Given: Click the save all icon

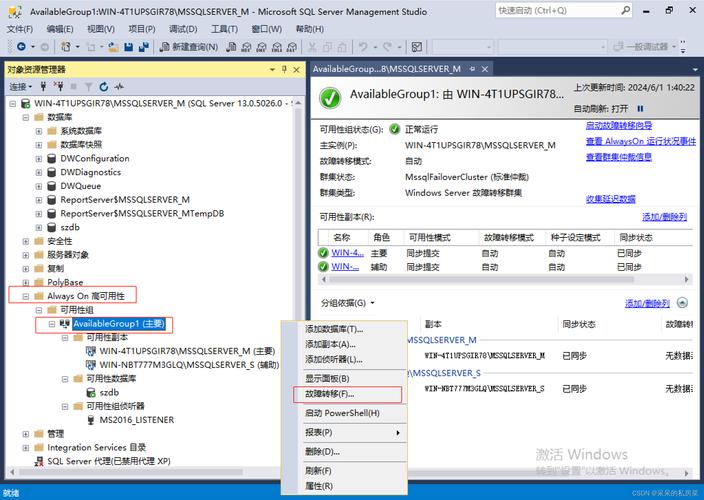Looking at the screenshot, I should (x=144, y=47).
